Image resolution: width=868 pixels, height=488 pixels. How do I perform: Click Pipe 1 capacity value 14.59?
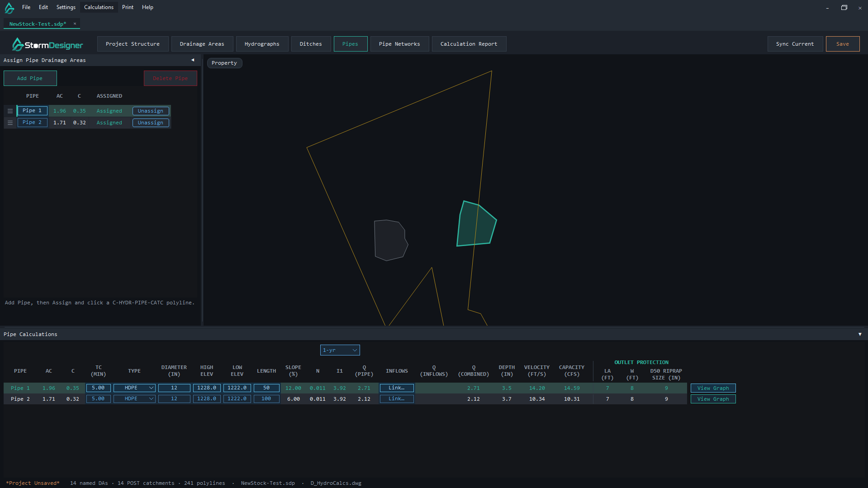pos(572,388)
